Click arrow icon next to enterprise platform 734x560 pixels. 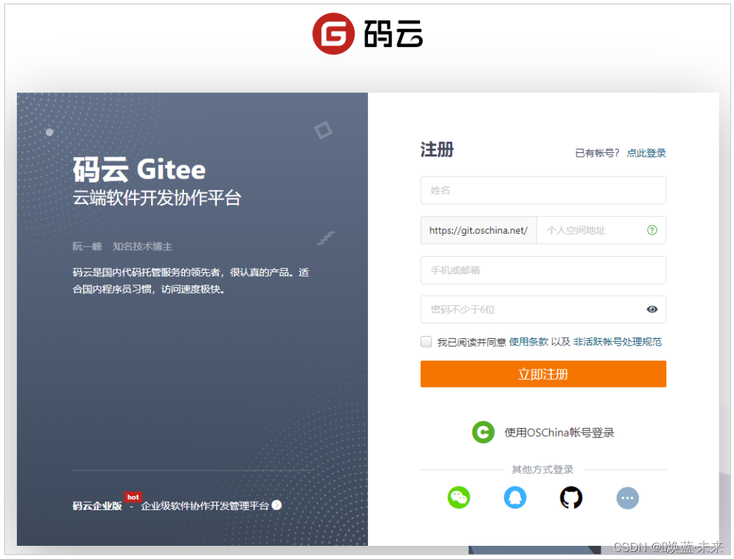pos(276,505)
